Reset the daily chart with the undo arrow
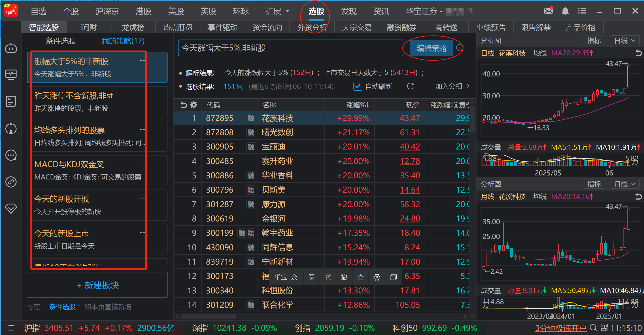The width and height of the screenshot is (644, 335). (x=638, y=53)
